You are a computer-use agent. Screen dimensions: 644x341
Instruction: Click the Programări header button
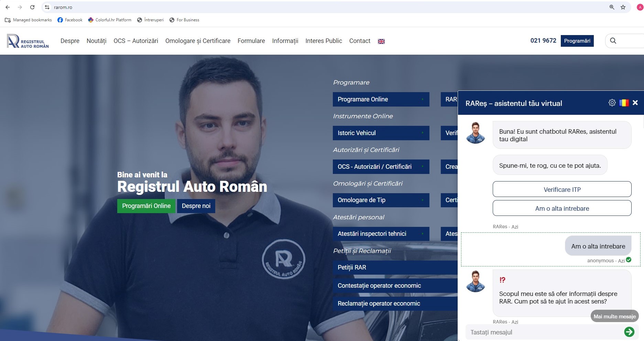[x=577, y=41]
